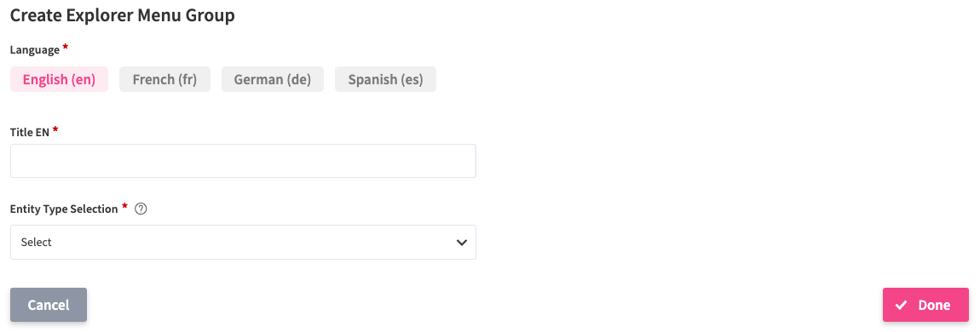
Task: Click the 'Create Explorer Menu Group' heading
Action: click(123, 15)
